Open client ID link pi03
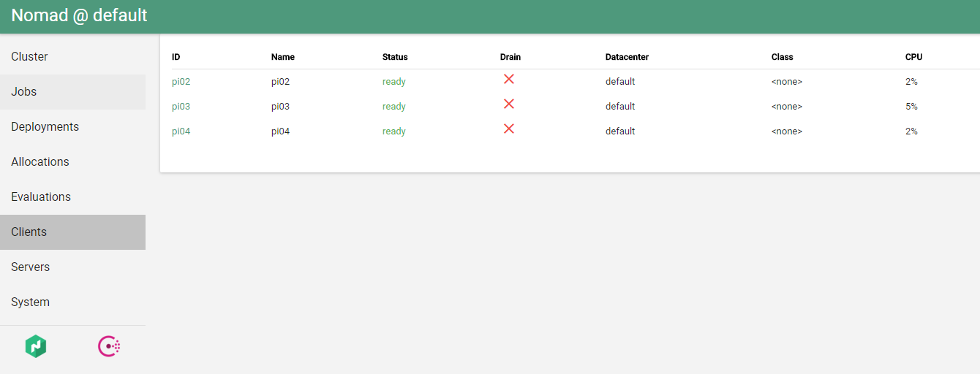The width and height of the screenshot is (980, 374). [181, 107]
